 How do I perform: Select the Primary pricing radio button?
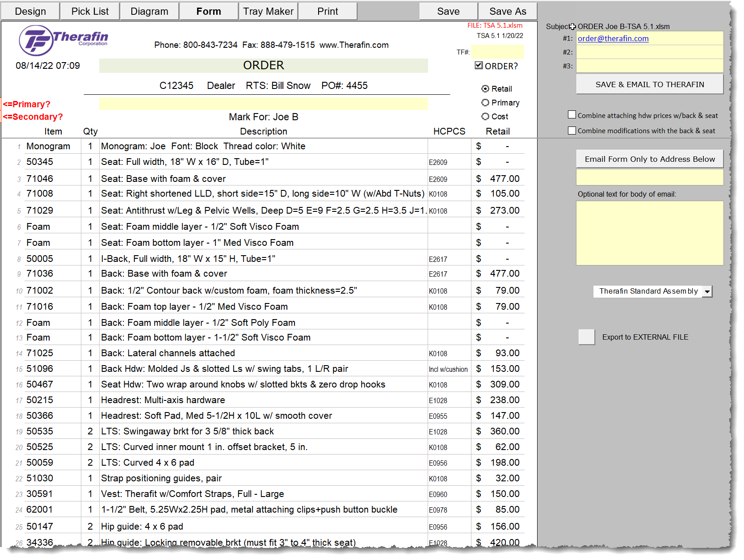[x=485, y=103]
